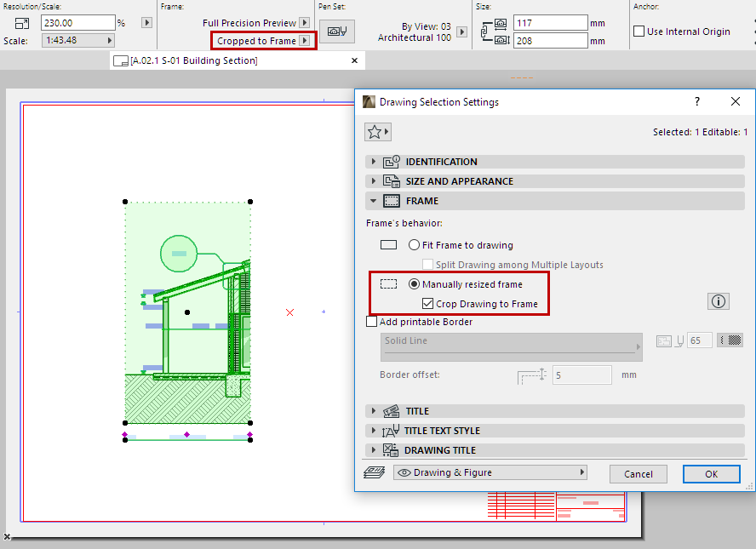
Task: Click the border offset icon
Action: coord(532,375)
